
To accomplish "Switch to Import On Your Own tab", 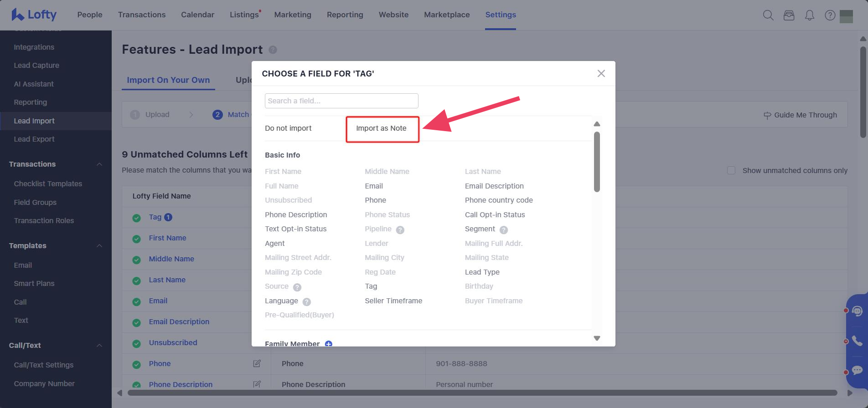I will tap(168, 80).
